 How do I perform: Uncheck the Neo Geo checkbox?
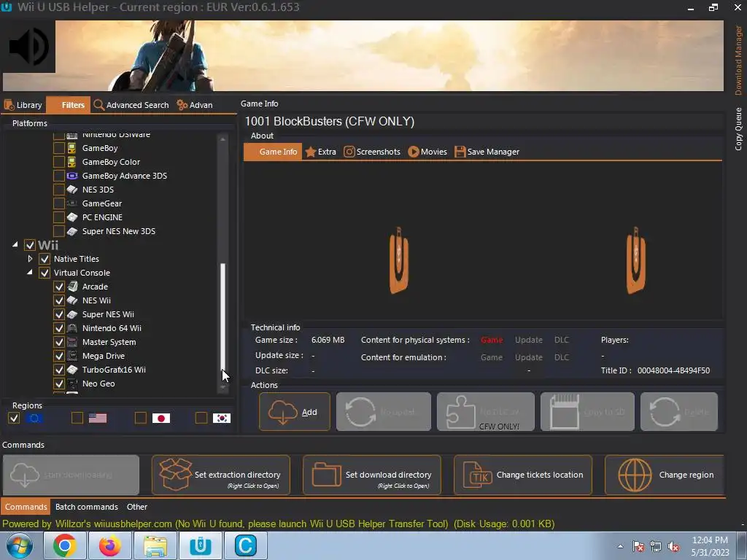click(x=58, y=384)
